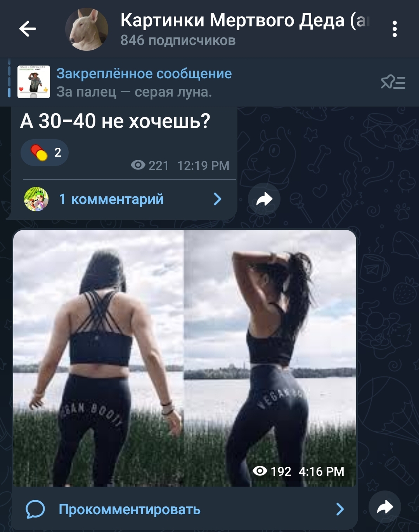Image resolution: width=419 pixels, height=532 pixels.
Task: Expand the '1 комментарий' thread chevron
Action: (x=218, y=199)
